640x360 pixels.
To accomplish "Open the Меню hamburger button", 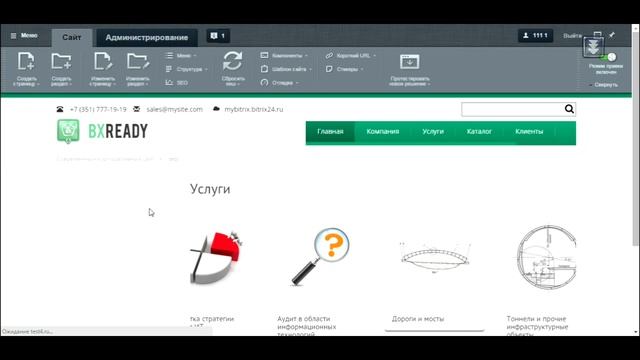I will 24,36.
